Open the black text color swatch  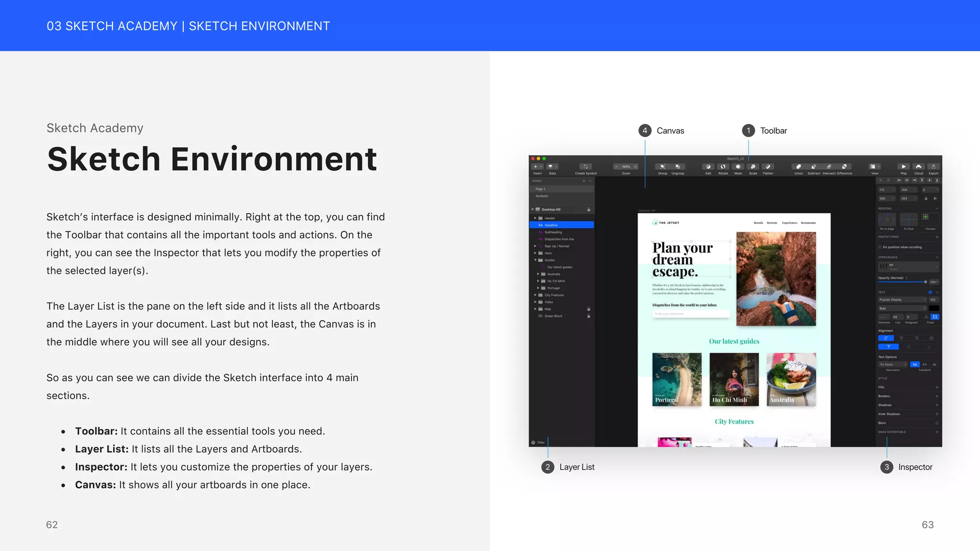coord(934,309)
